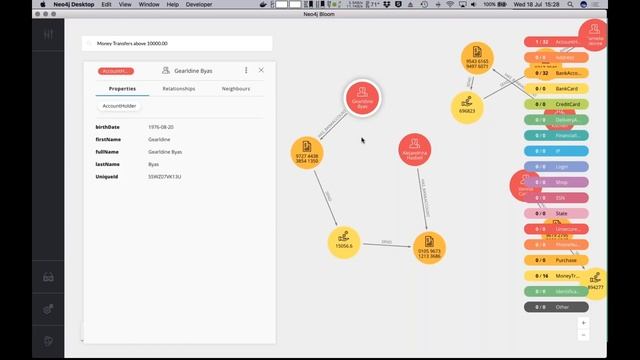The image size is (640, 360).
Task: Filter by the SSN legend category
Action: (556, 198)
